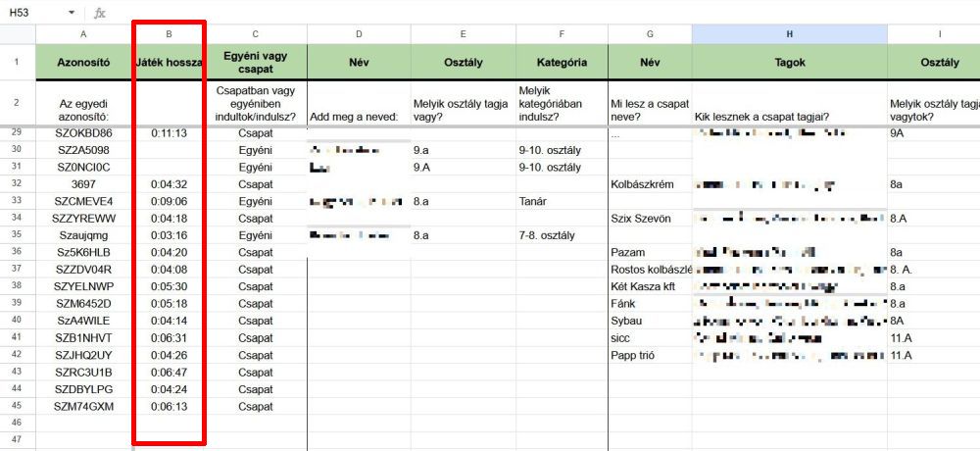Screen dimensions: 980x451
Task: Select column H header
Action: [x=789, y=34]
